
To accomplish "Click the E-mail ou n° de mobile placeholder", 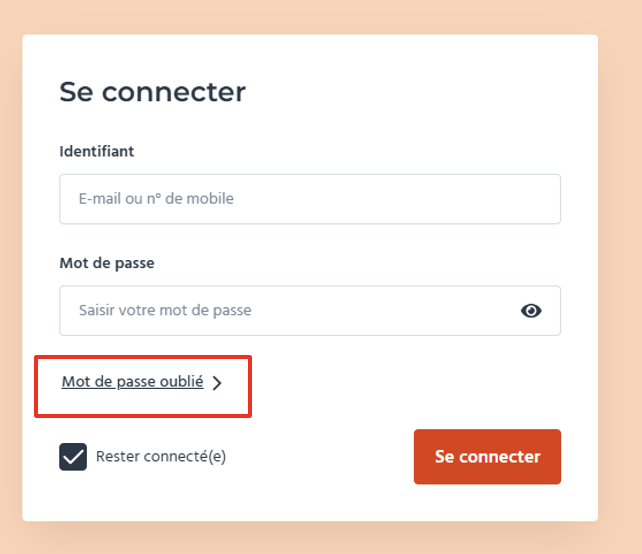I will [x=156, y=199].
